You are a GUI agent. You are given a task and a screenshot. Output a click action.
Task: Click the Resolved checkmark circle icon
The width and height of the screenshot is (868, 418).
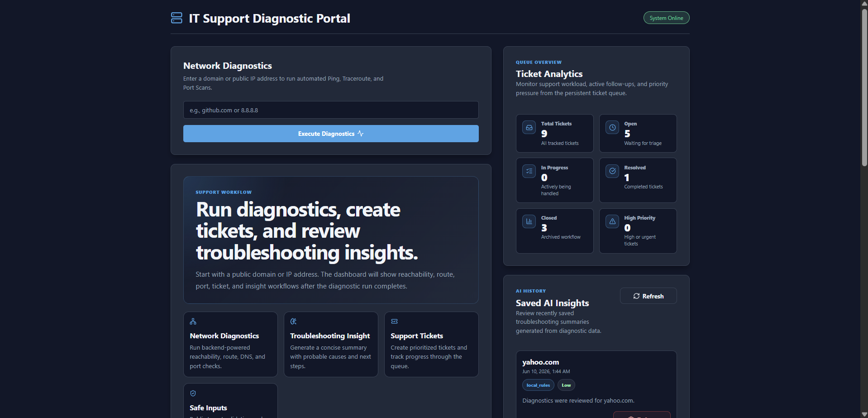click(x=612, y=171)
